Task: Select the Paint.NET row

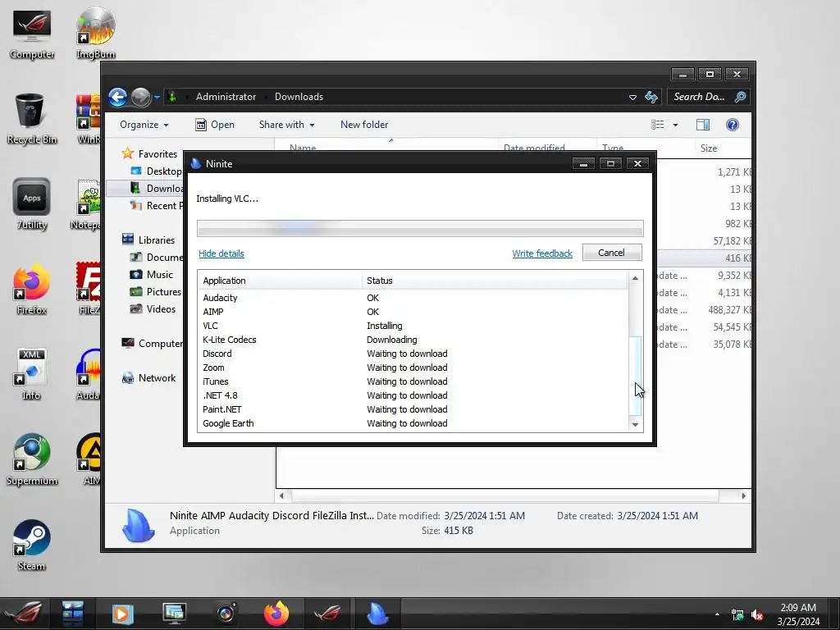Action: tap(413, 409)
